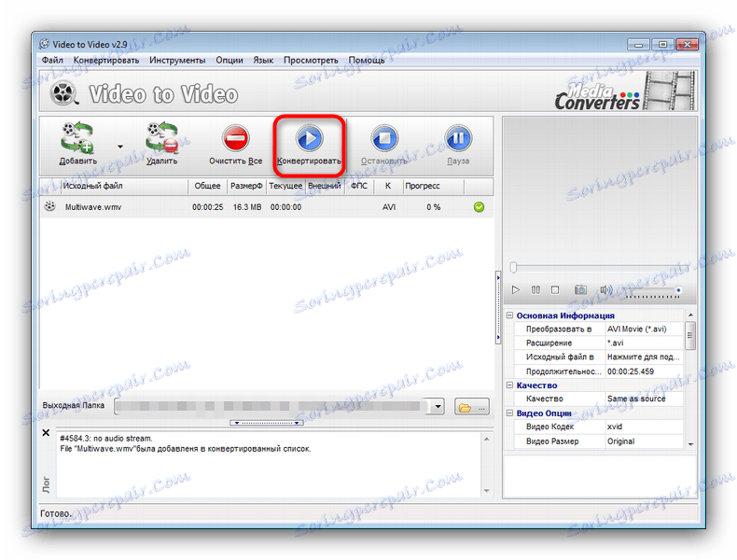Select the Multiwave.wmv file row
Viewport: 737px width, 560px height.
(x=267, y=207)
